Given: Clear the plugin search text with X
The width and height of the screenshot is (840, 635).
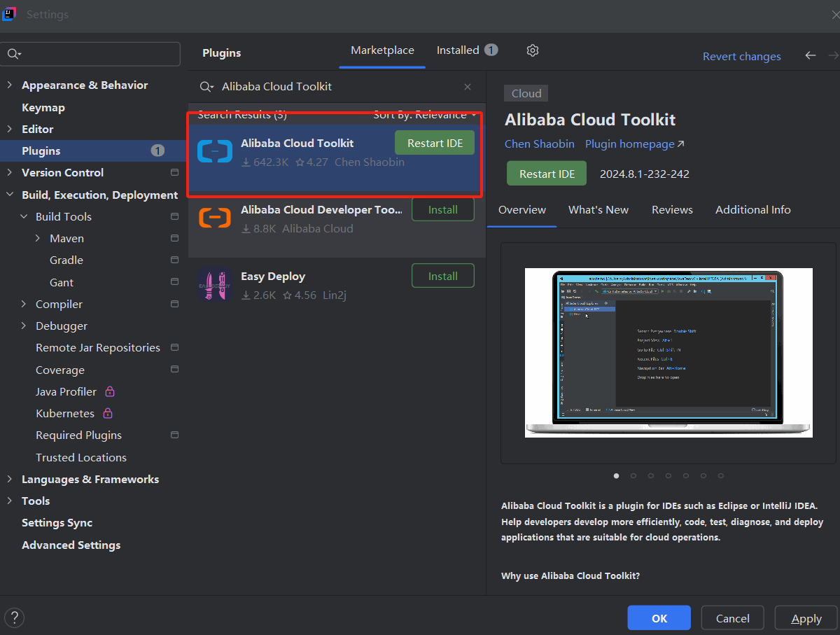Looking at the screenshot, I should pos(468,87).
